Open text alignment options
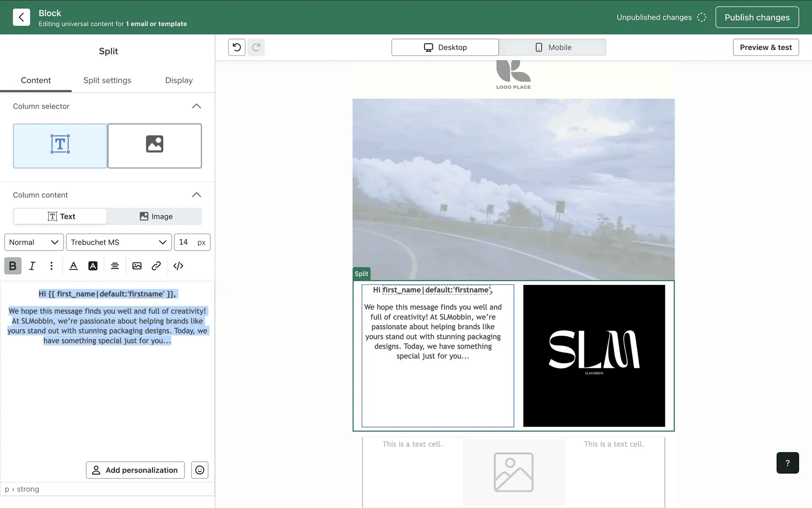The width and height of the screenshot is (812, 508). (115, 266)
